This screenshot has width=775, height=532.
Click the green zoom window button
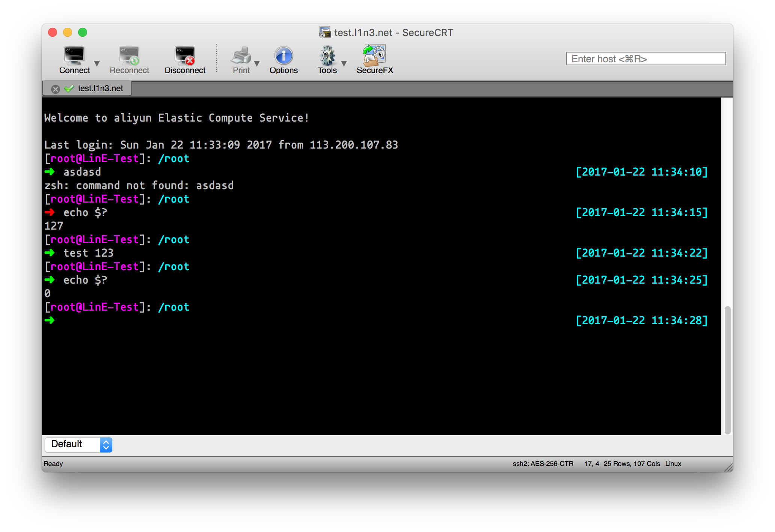[83, 33]
